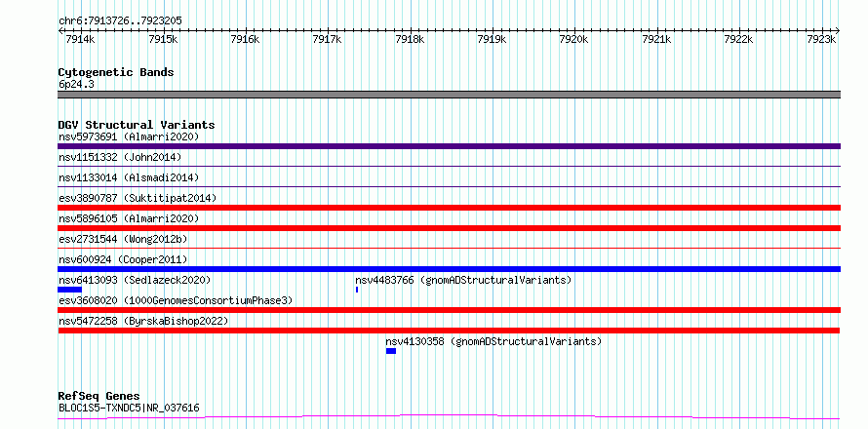The image size is (868, 429).
Task: Open nsv5896105 (Almarri2020) variant label
Action: point(129,218)
